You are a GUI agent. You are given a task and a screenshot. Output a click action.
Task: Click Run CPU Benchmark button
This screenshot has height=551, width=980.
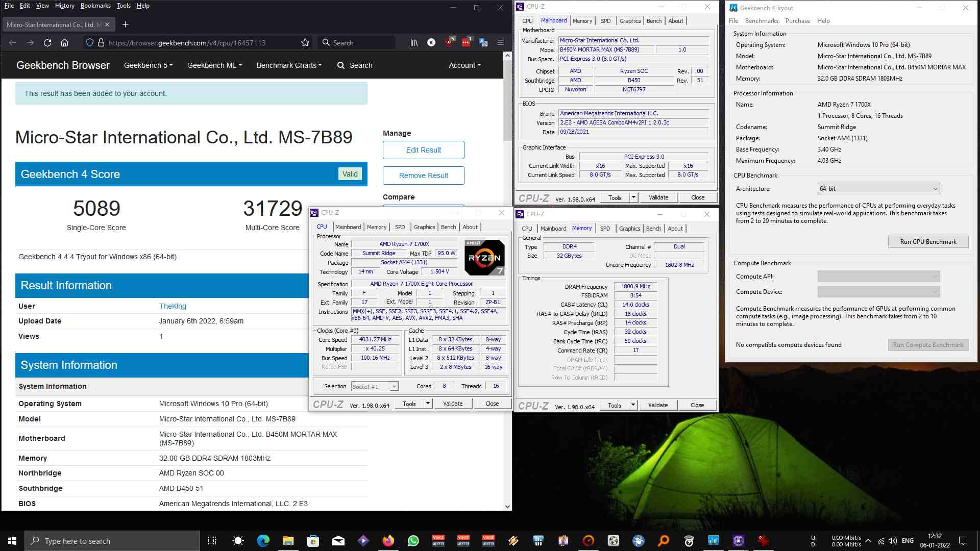pyautogui.click(x=928, y=242)
